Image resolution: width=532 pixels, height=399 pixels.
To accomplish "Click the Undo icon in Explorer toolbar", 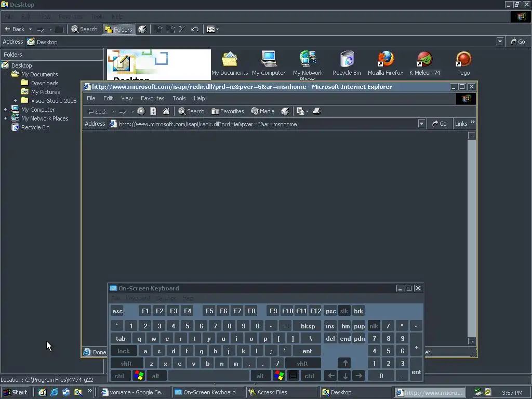I will click(x=195, y=29).
